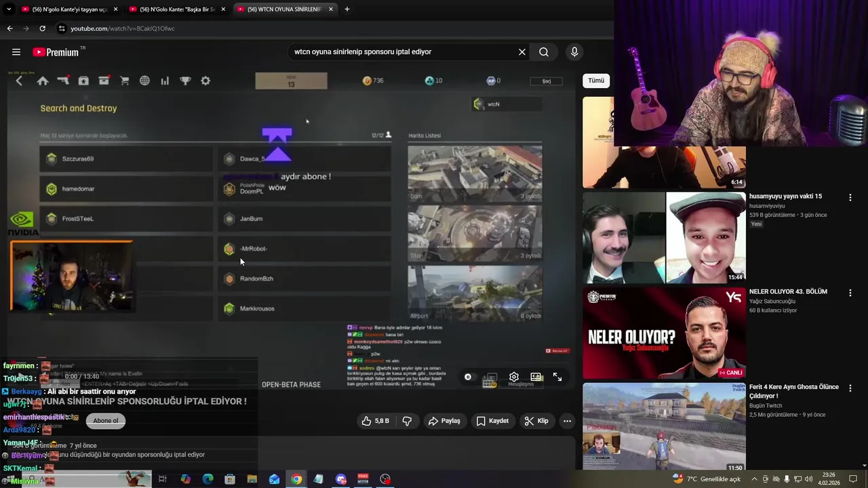Share the video via Paylaş button
868x488 pixels.
(444, 421)
